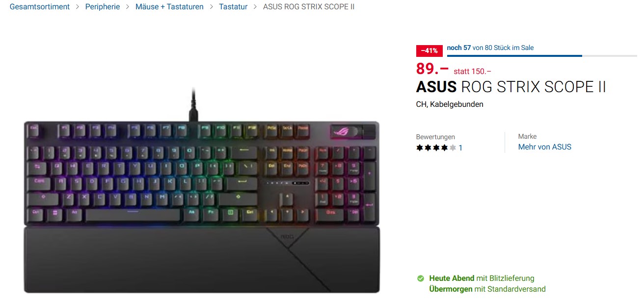This screenshot has width=644, height=300.
Task: Go to the Peripherie category breadcrumb
Action: pyautogui.click(x=103, y=7)
